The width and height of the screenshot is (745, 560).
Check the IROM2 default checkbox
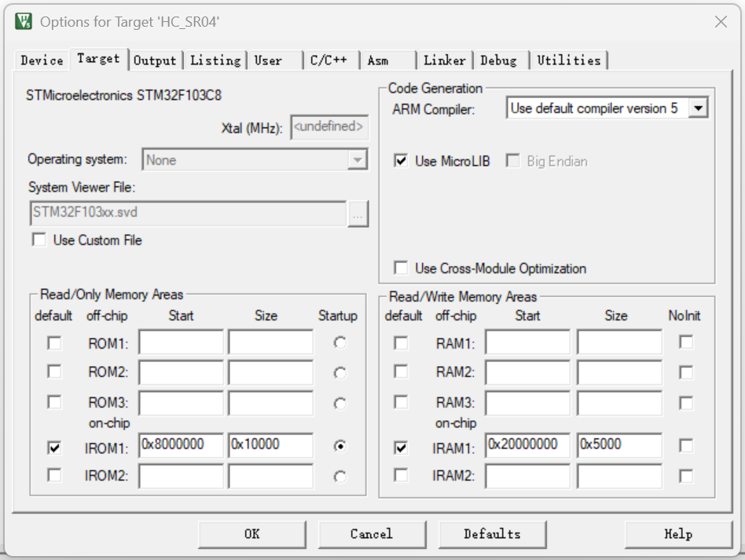pyautogui.click(x=54, y=475)
